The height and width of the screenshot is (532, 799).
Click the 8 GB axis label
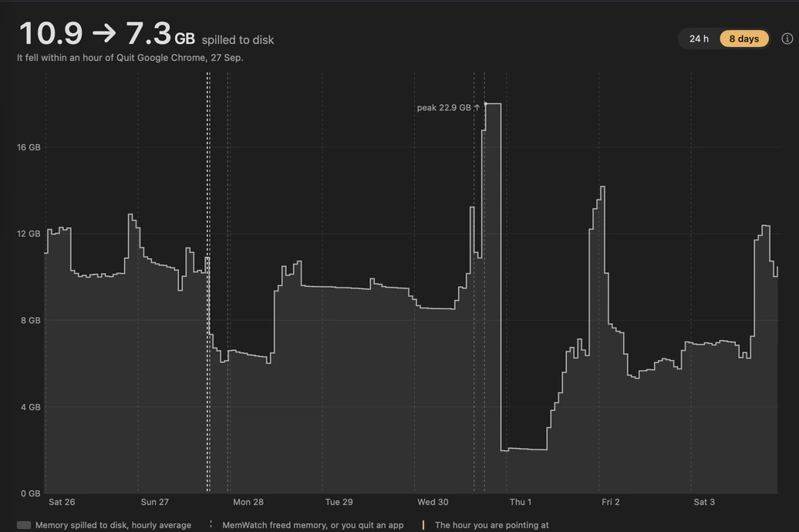31,321
